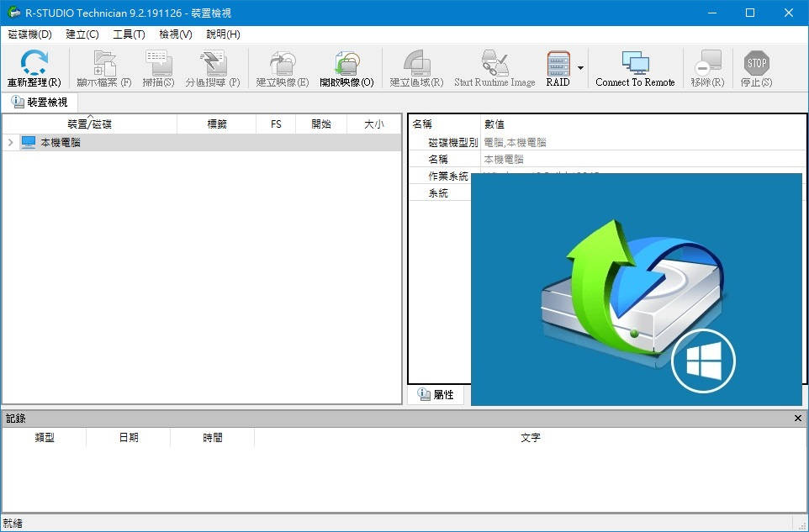809x532 pixels.
Task: Click the 重新整理 (Refresh) toolbar icon
Action: point(34,67)
